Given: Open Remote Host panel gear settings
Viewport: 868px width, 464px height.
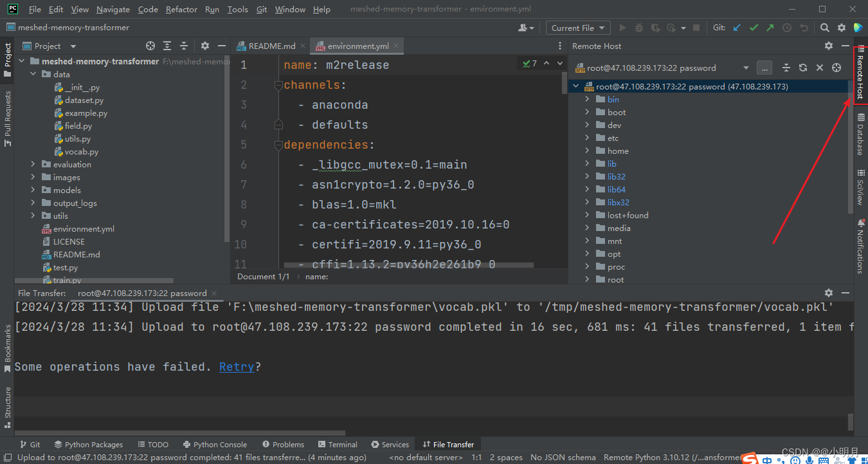Looking at the screenshot, I should [x=829, y=46].
